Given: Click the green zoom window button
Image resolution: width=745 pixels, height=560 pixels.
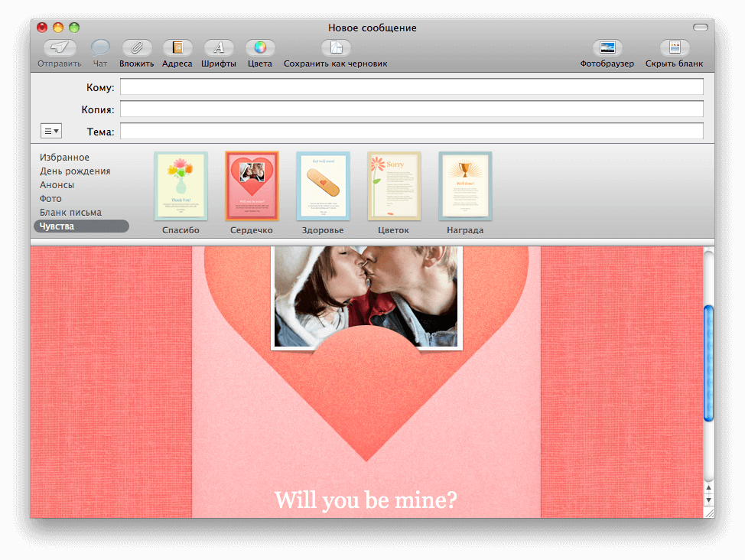Looking at the screenshot, I should [x=74, y=28].
